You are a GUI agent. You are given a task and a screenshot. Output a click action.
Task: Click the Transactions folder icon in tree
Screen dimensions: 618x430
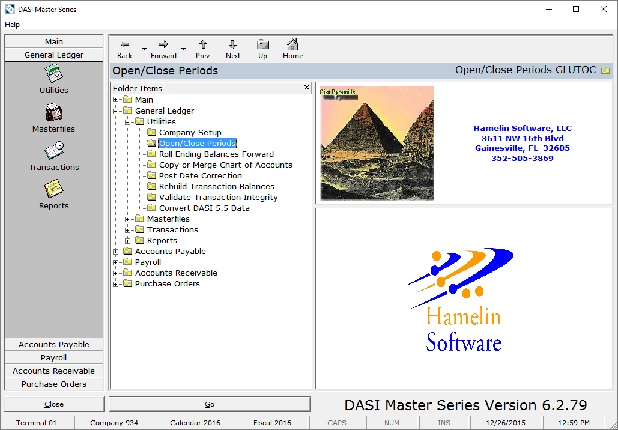click(x=140, y=229)
